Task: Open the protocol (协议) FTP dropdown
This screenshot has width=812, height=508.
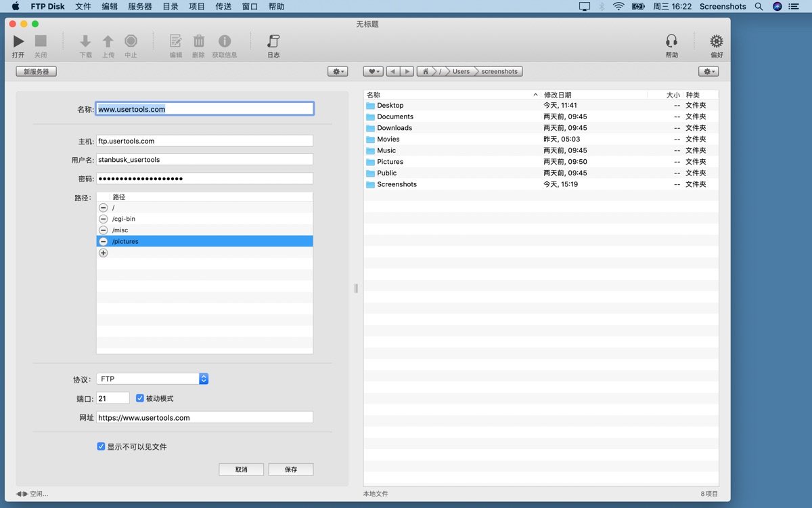Action: point(204,379)
